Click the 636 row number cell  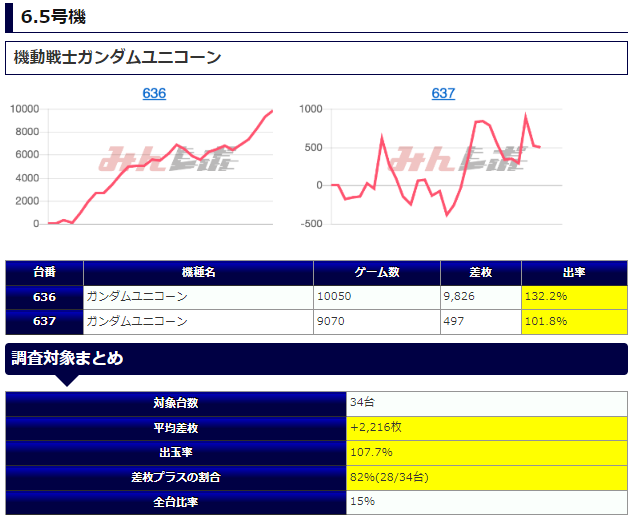[44, 298]
